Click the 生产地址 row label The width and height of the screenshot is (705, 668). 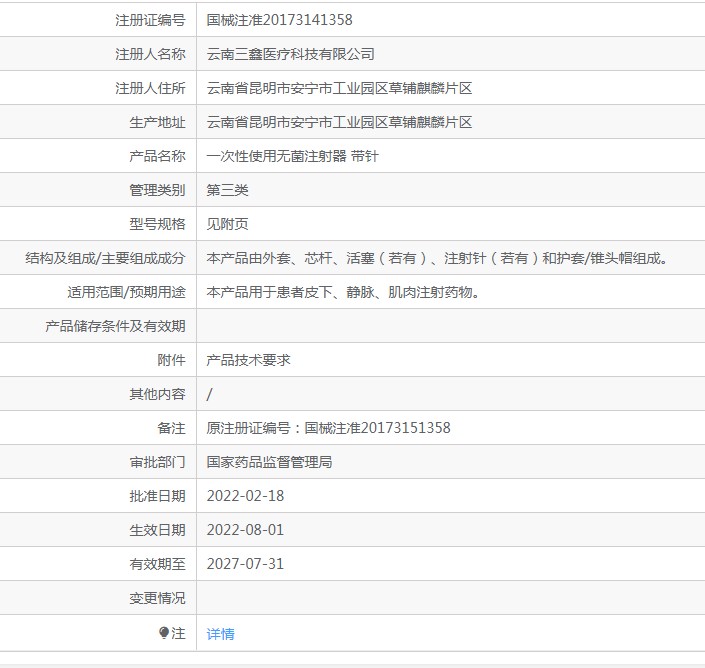(x=157, y=122)
